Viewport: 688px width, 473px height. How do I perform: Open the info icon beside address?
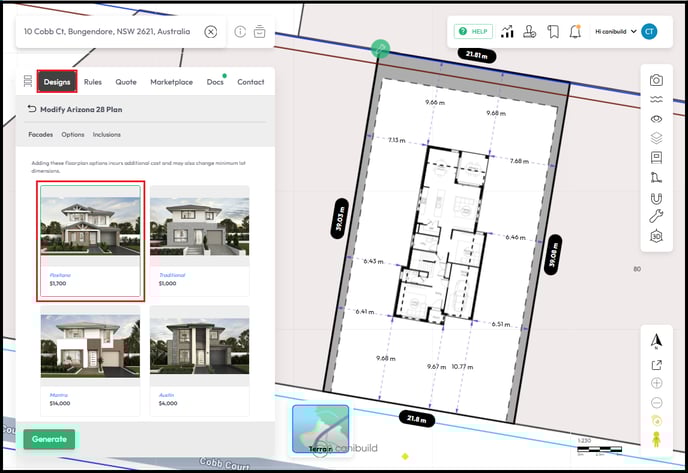click(x=240, y=32)
